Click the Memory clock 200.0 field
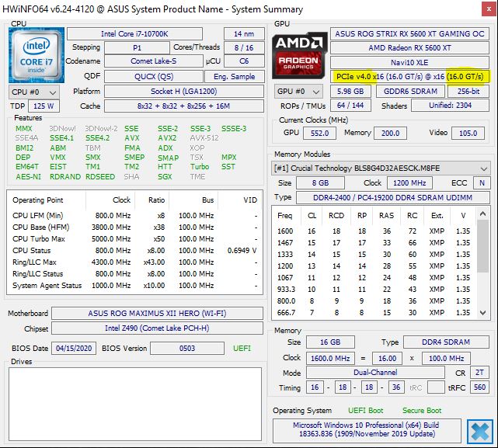The height and width of the screenshot is (448, 498). (390, 133)
